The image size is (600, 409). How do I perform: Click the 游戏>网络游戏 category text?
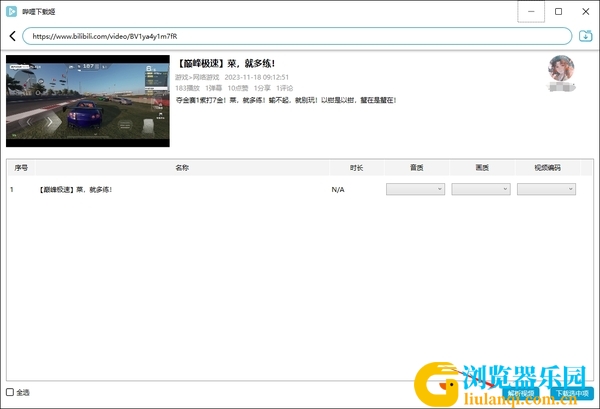point(197,77)
